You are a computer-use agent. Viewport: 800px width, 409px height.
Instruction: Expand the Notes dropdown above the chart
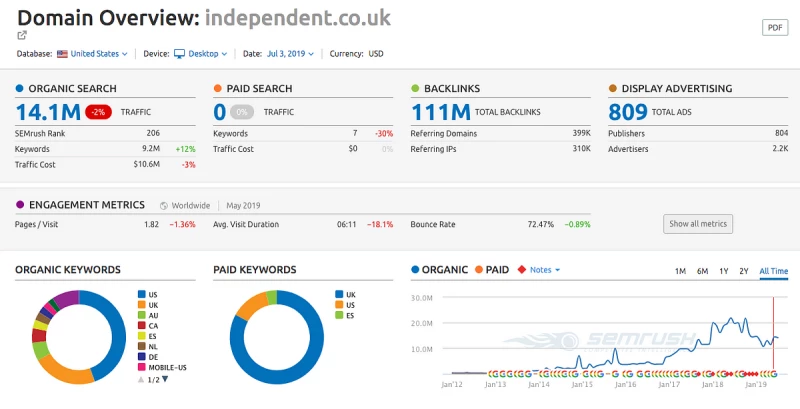point(545,270)
